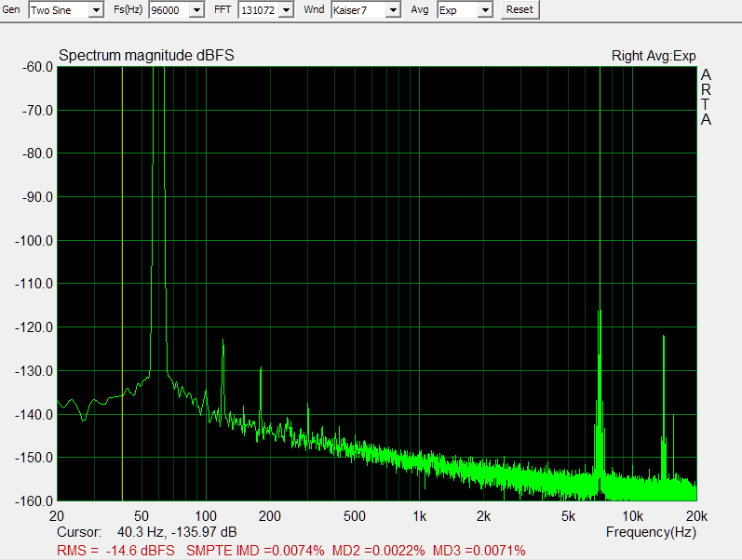Click the 'SMPTE IMD =0.0074%' value

point(255,551)
